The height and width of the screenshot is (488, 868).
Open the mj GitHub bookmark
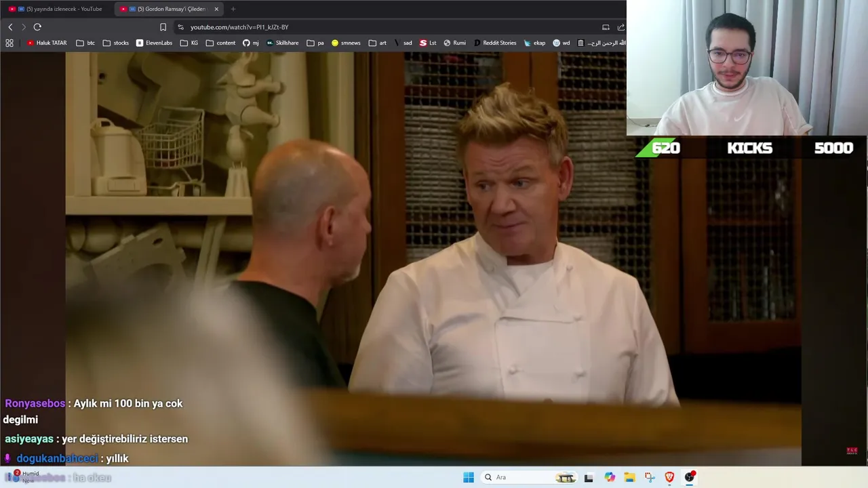click(251, 43)
